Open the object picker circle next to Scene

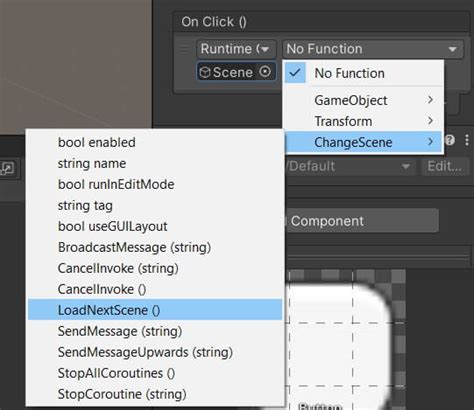pos(265,72)
